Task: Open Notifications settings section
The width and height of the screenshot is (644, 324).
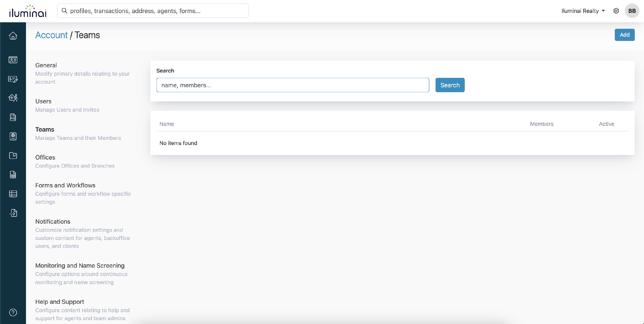Action: click(x=53, y=222)
